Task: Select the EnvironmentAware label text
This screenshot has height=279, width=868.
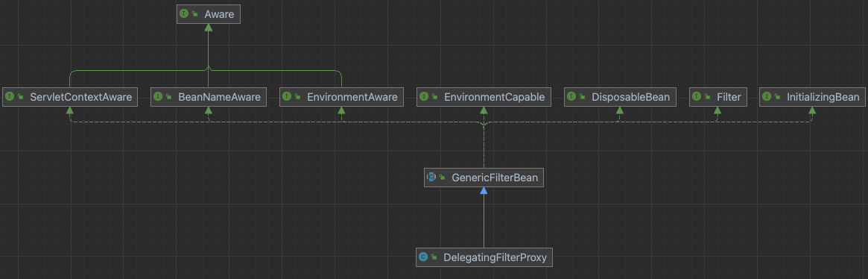Action: click(352, 97)
